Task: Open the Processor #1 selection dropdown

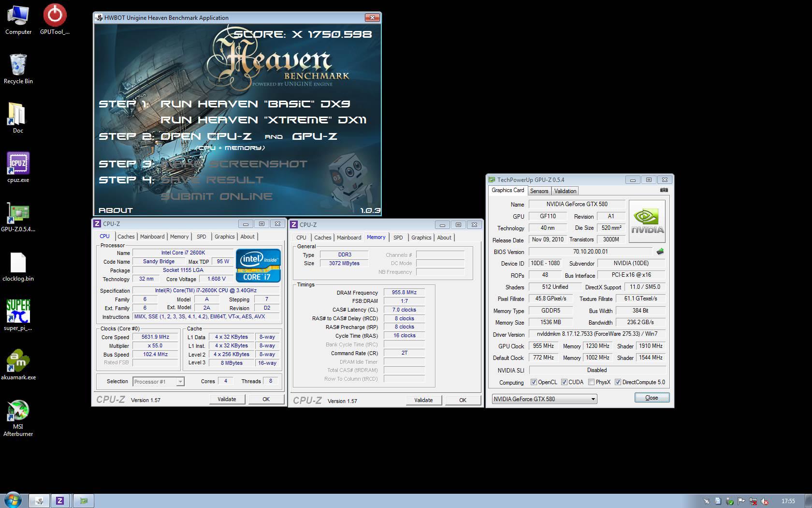Action: click(158, 382)
